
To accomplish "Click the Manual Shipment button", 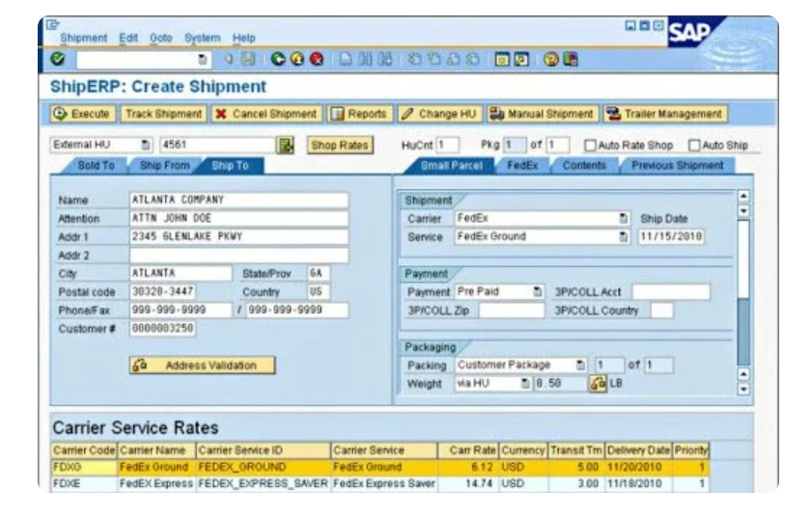I will point(543,114).
